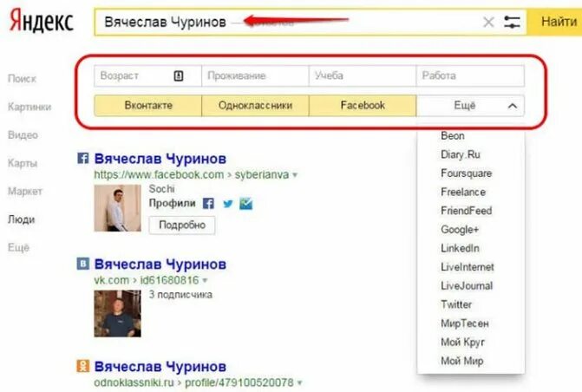Image resolution: width=582 pixels, height=392 pixels.
Task: Open Вячеслав Чуринов odnoklassniki result title
Action: tap(160, 367)
